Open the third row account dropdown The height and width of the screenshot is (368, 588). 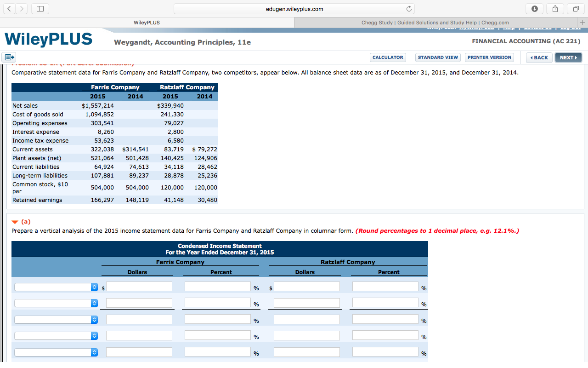[57, 320]
